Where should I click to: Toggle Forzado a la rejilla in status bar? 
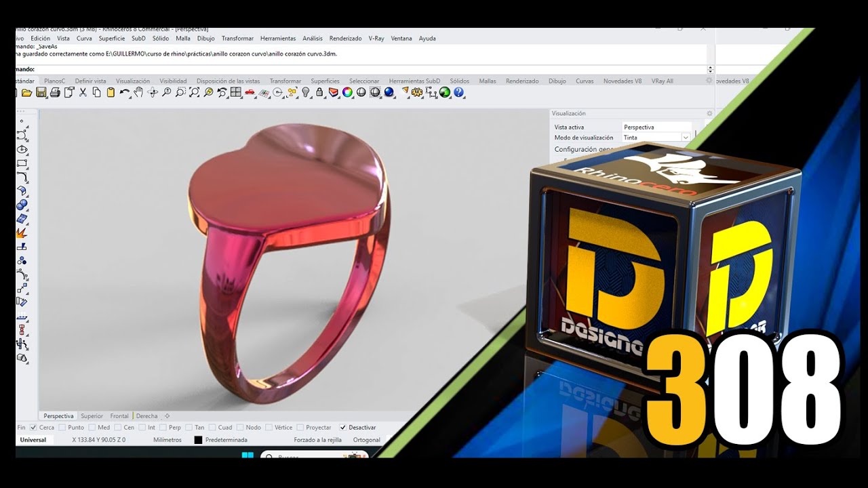[x=317, y=440]
